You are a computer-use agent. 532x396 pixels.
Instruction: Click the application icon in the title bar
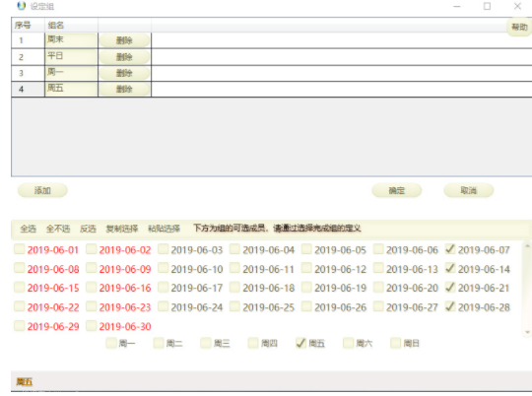(21, 6)
